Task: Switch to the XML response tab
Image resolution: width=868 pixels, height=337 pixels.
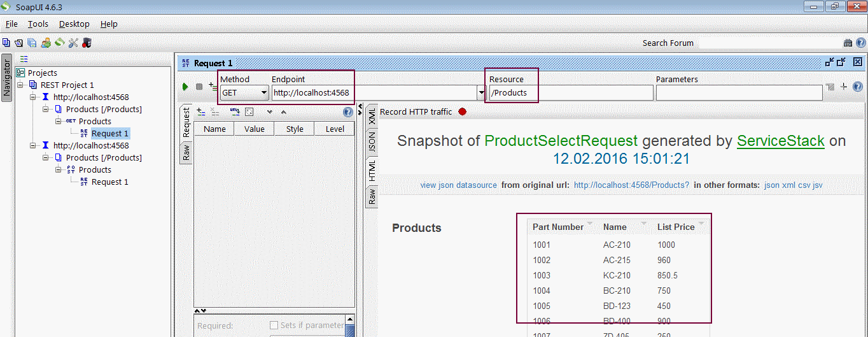Action: pyautogui.click(x=372, y=116)
